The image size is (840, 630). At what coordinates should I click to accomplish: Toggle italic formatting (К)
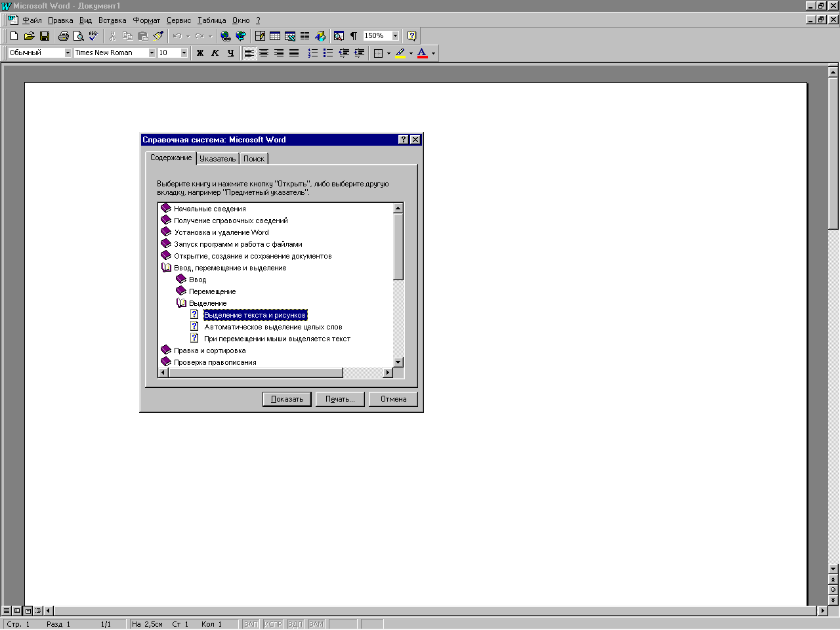click(x=215, y=53)
